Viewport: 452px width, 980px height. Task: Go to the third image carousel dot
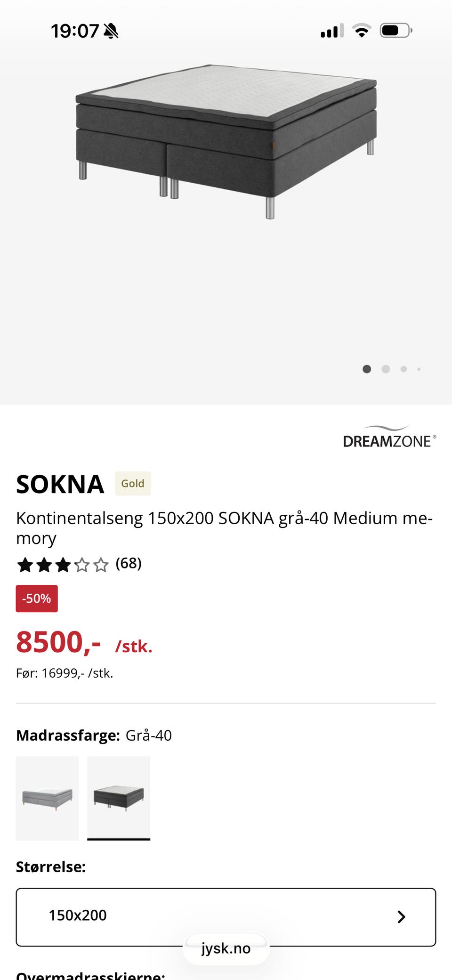tap(404, 369)
